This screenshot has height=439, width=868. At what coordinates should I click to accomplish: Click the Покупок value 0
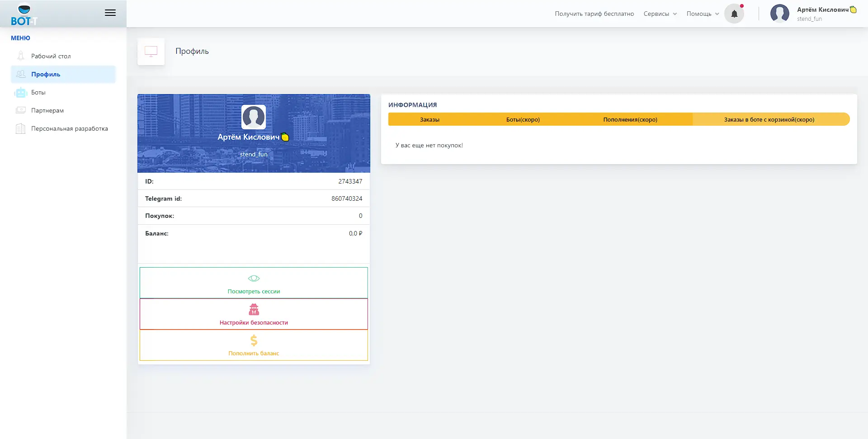pos(360,216)
